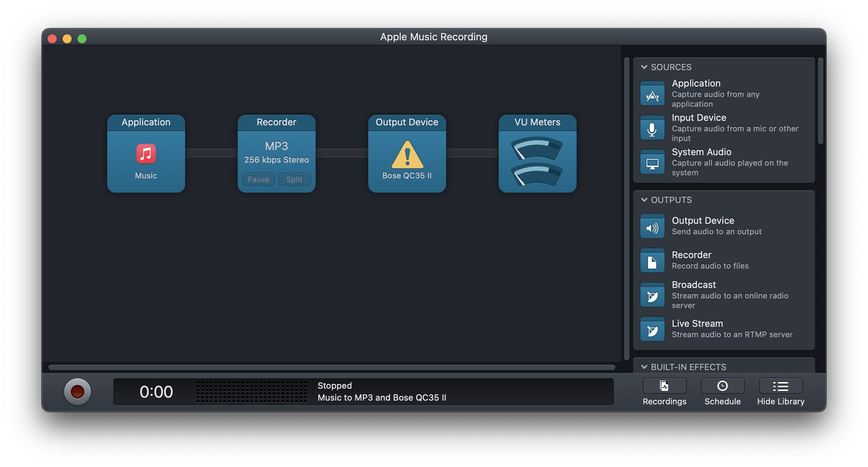Viewport: 868px width, 467px height.
Task: Click the Split button in Recorder
Action: pyautogui.click(x=294, y=179)
